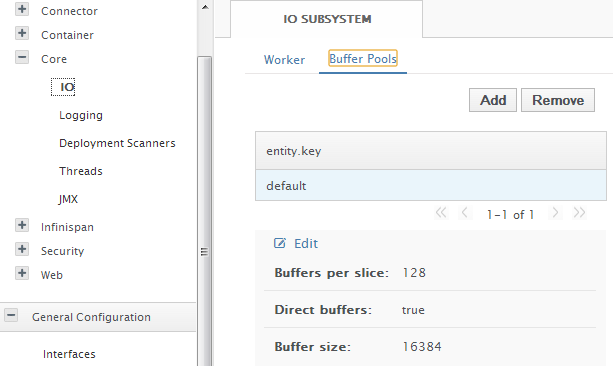Open Deployment Scanners in the tree
The width and height of the screenshot is (613, 366).
[117, 143]
